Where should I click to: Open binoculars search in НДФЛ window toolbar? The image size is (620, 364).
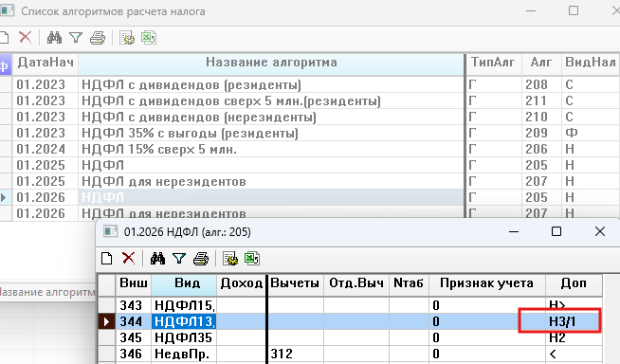pos(157,259)
